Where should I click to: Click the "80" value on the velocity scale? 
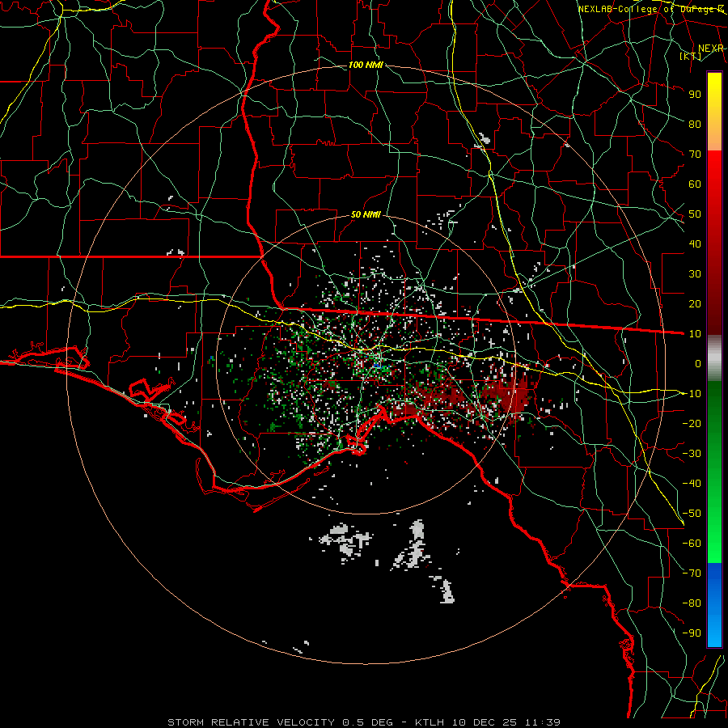pos(695,124)
